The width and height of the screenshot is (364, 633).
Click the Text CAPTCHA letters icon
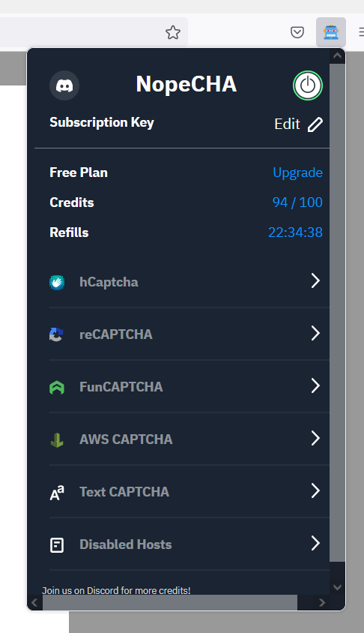pyautogui.click(x=57, y=492)
